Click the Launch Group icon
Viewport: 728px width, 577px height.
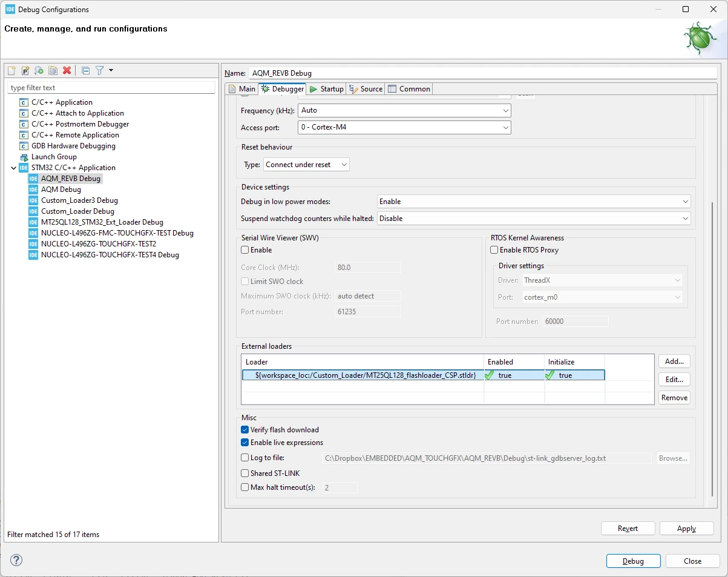(24, 157)
